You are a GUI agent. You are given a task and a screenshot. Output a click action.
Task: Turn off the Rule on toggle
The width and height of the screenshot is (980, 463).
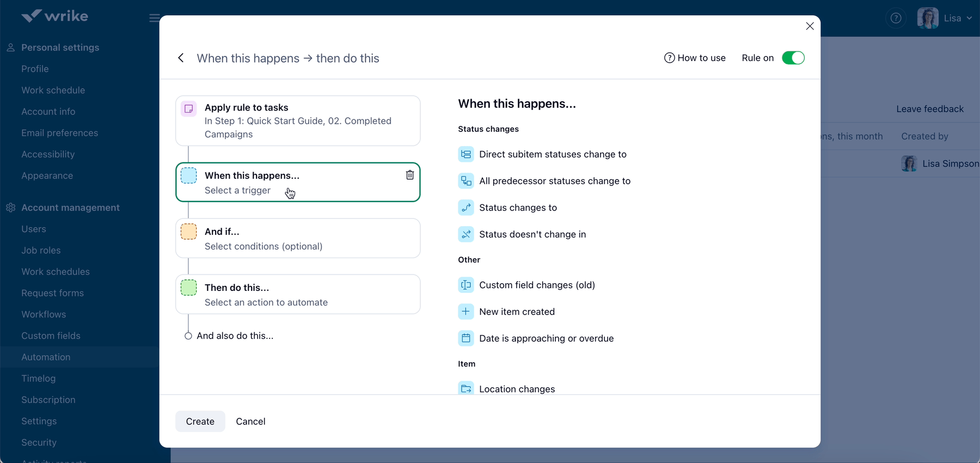[x=793, y=58]
